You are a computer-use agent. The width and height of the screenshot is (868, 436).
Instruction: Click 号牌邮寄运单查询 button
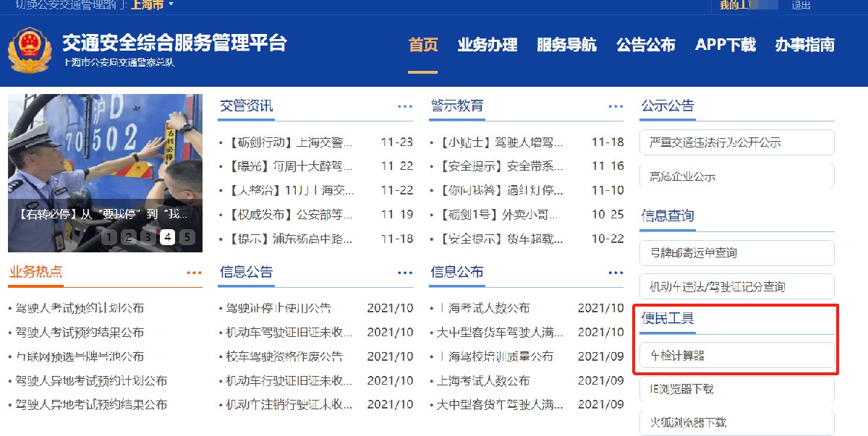point(737,253)
